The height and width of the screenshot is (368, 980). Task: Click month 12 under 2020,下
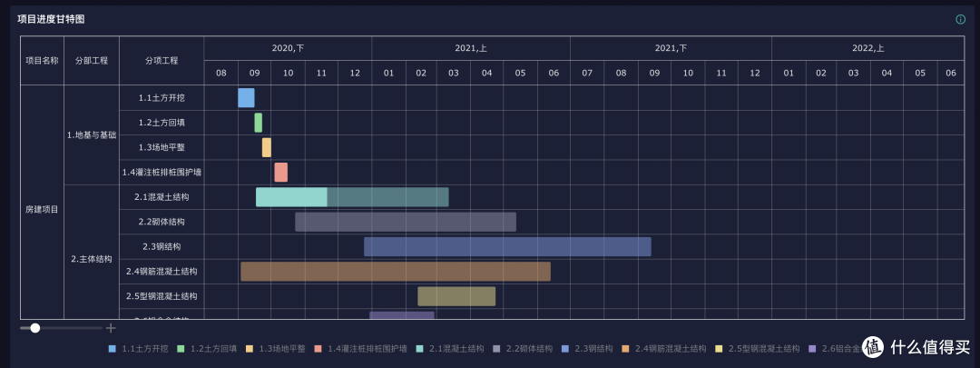(355, 74)
